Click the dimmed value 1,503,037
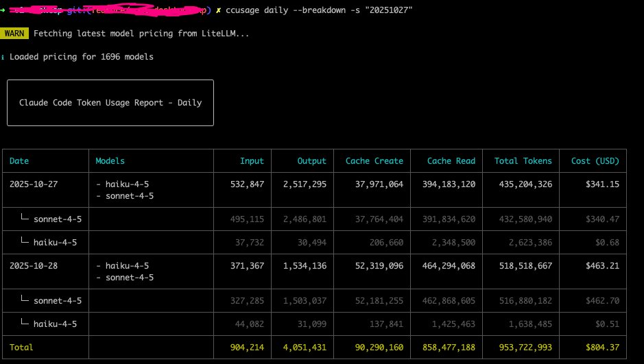644x364 pixels. click(x=305, y=301)
